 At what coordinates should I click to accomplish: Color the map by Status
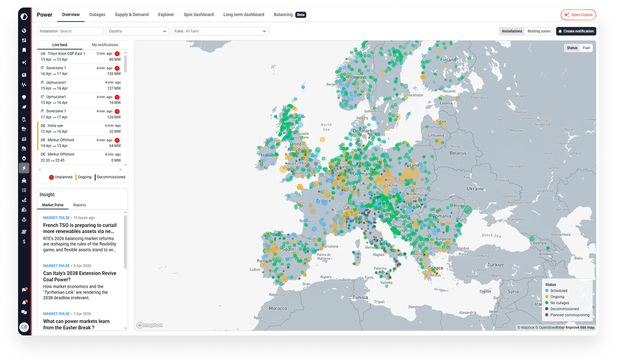click(x=572, y=48)
